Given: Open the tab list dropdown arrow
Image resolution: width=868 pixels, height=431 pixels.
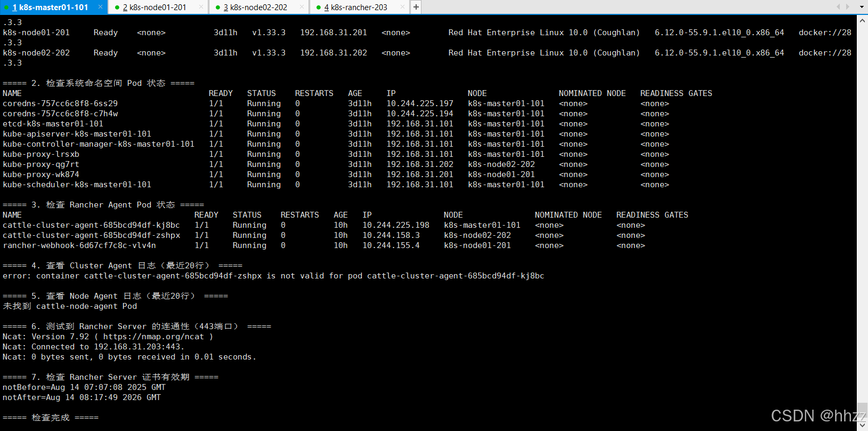Looking at the screenshot, I should point(862,7).
